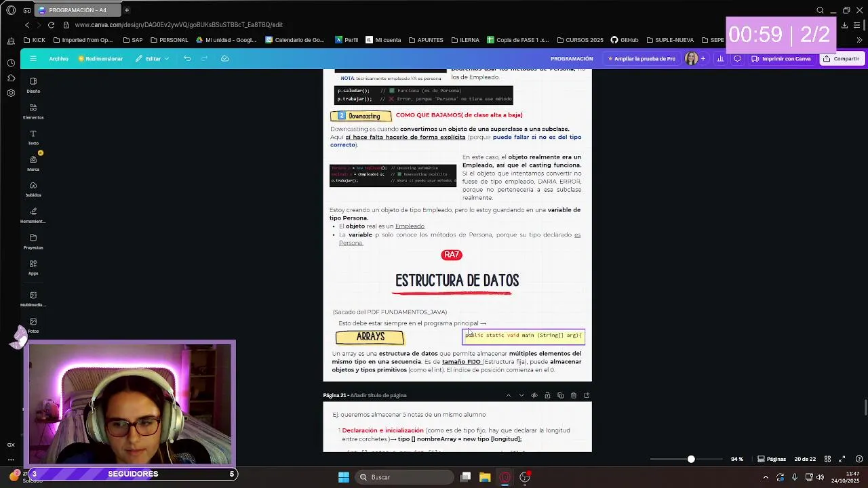
Task: Open the comments speech bubble icon
Action: tap(738, 59)
